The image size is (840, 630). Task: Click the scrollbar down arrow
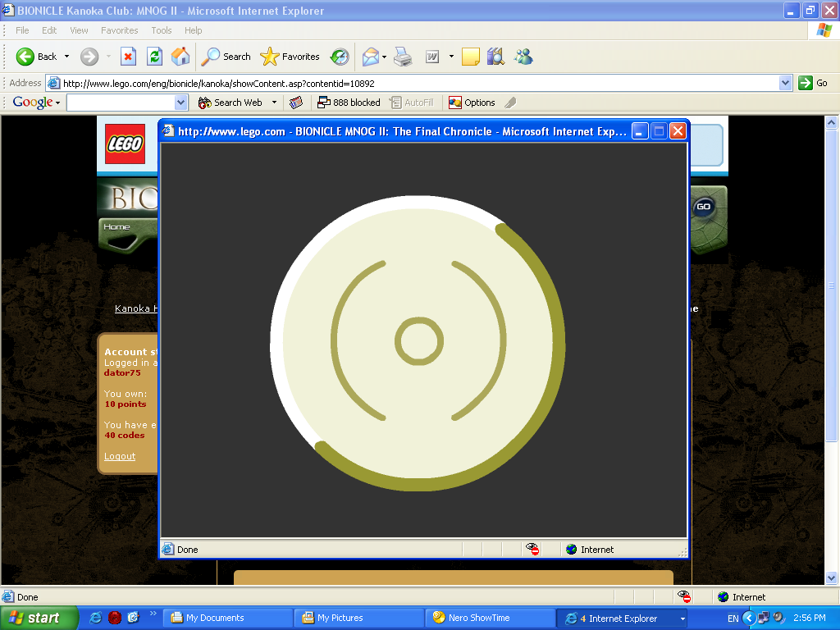832,578
